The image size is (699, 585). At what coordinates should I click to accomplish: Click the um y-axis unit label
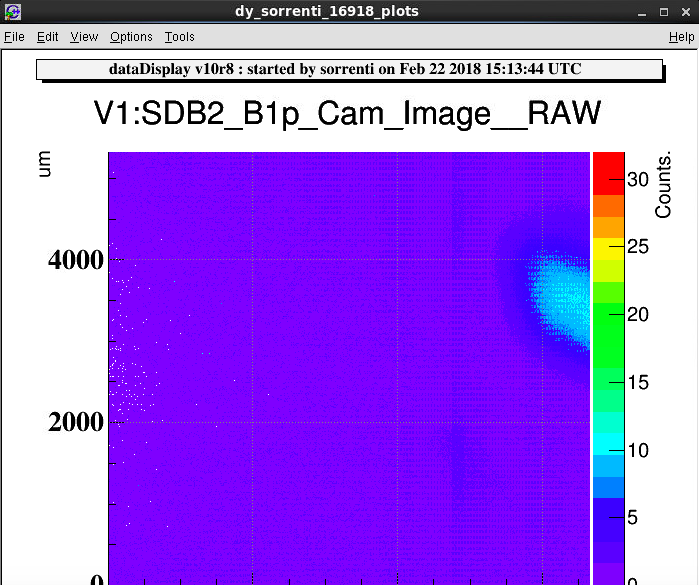[x=44, y=164]
